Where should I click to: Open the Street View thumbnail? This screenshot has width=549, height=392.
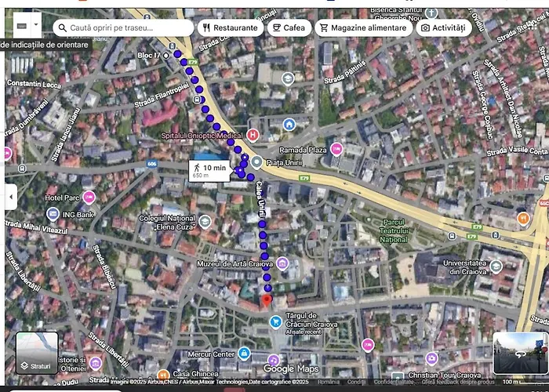pos(519,353)
